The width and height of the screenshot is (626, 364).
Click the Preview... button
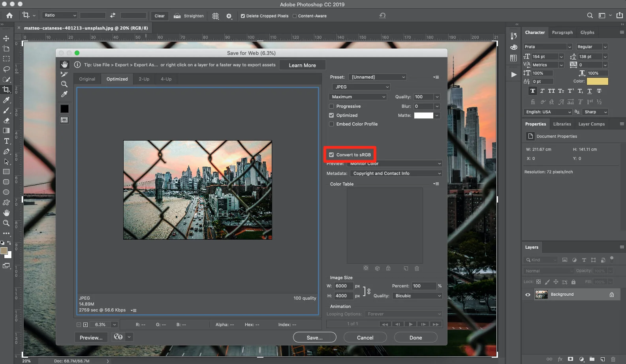coord(91,338)
